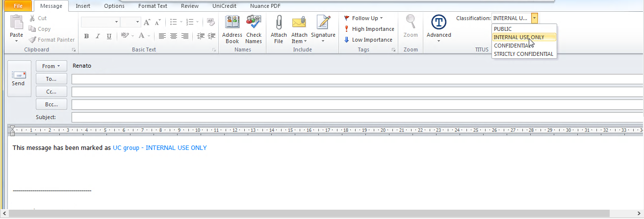Click the Attach File paperclip icon
The width and height of the screenshot is (644, 219).
pos(279,23)
